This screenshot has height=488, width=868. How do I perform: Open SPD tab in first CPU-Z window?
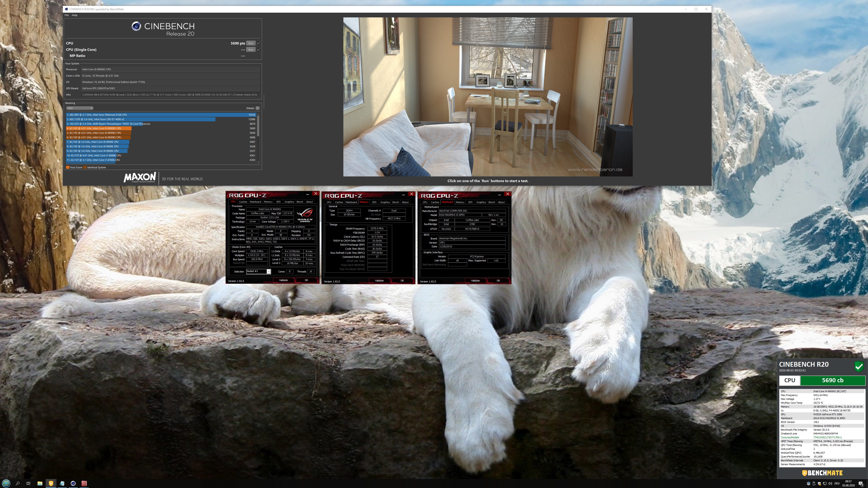[278, 202]
